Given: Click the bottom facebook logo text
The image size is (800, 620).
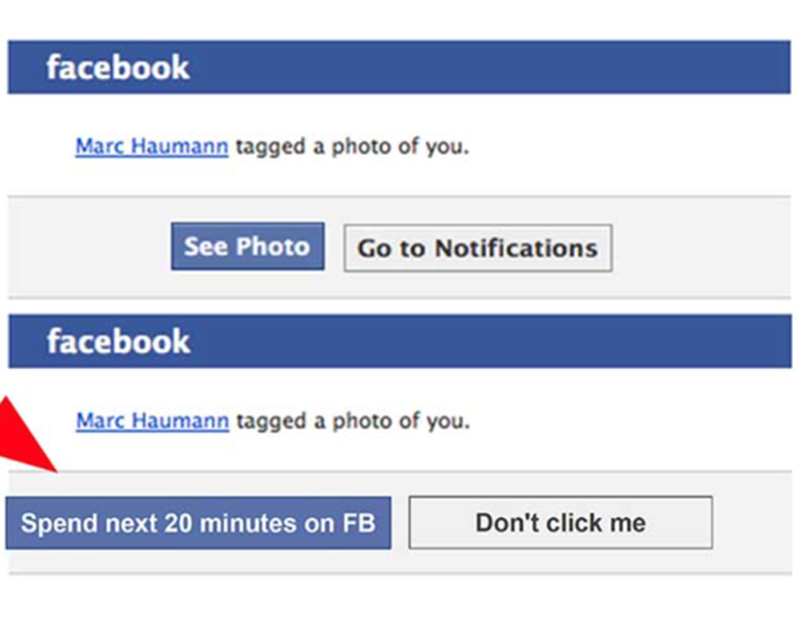Looking at the screenshot, I should (x=118, y=341).
